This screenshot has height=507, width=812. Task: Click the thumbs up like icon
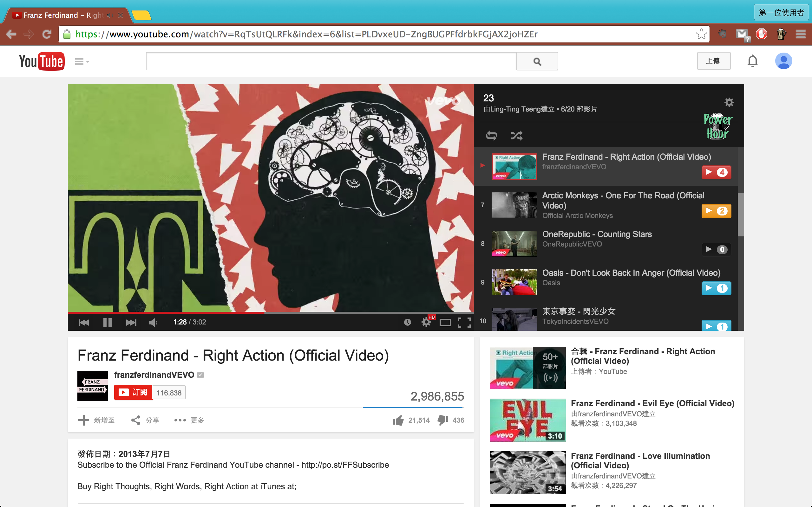398,420
